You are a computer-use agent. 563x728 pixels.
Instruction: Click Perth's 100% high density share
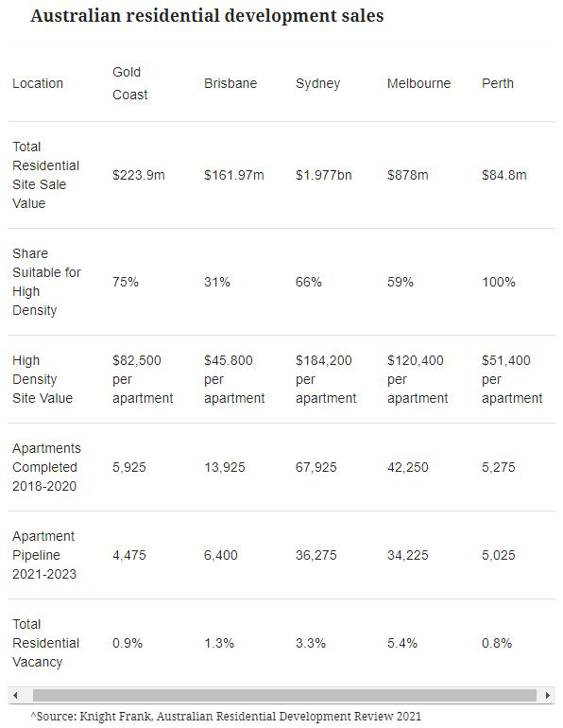tap(499, 282)
